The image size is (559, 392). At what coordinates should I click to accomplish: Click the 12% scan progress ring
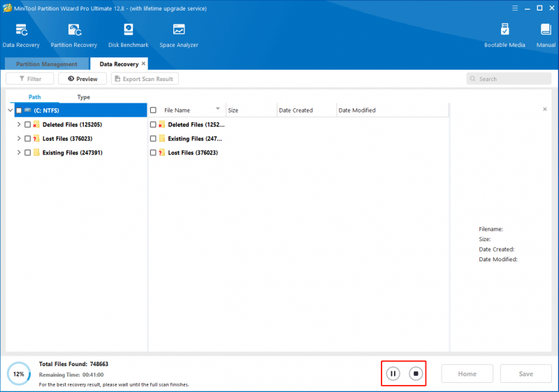click(x=19, y=374)
